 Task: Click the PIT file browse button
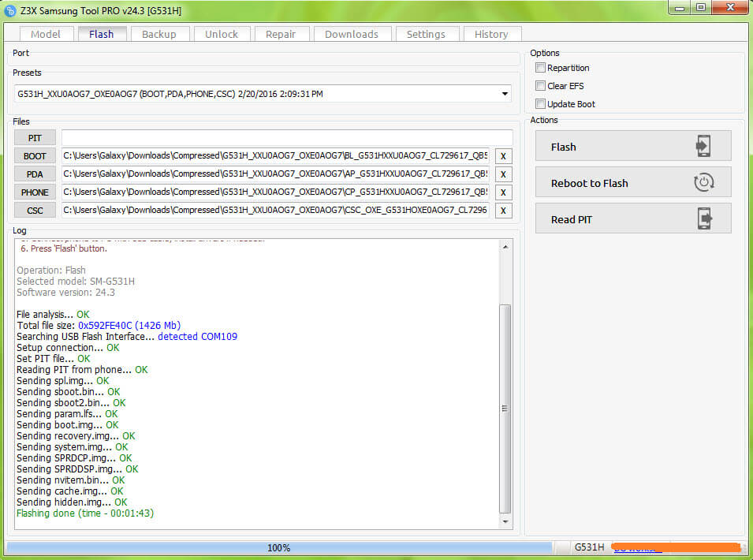point(35,138)
